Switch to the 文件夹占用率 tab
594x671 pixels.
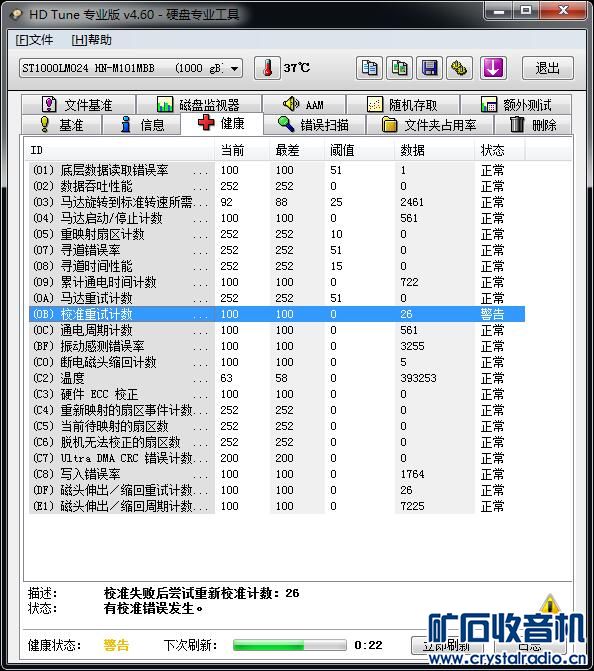pyautogui.click(x=429, y=125)
